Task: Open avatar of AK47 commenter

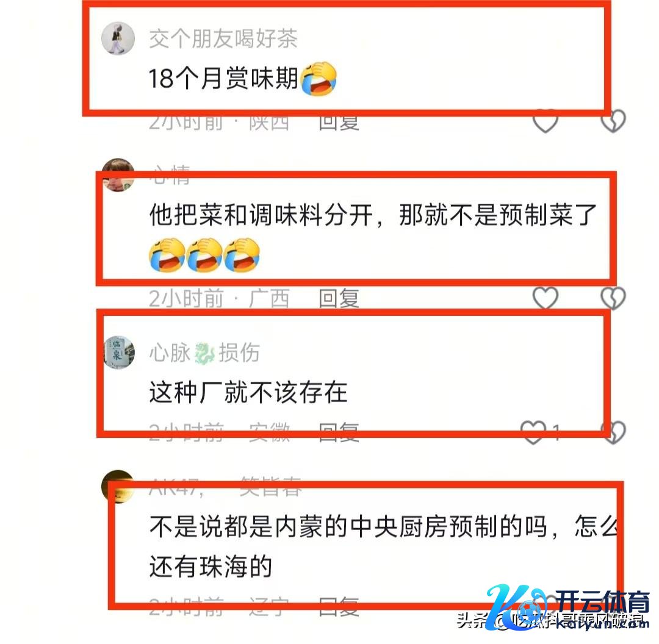Action: (118, 487)
